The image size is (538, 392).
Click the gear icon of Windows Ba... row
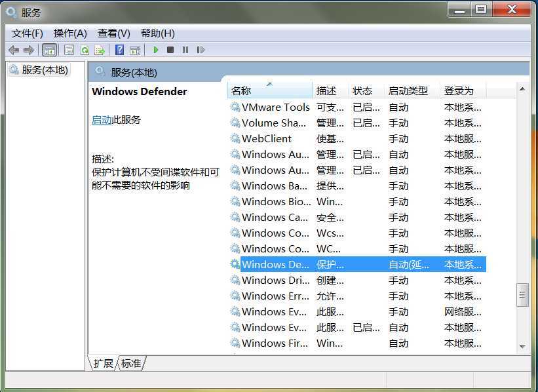click(x=235, y=186)
